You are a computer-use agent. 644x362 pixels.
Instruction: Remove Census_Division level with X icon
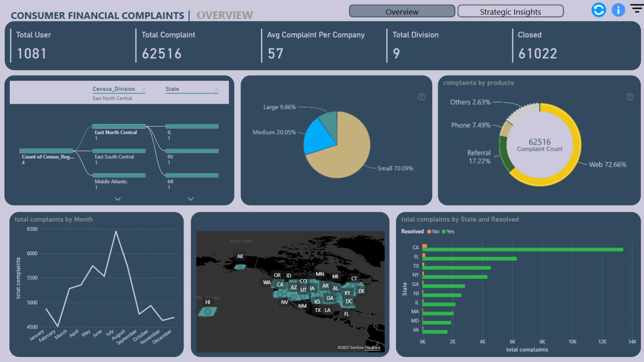point(144,89)
